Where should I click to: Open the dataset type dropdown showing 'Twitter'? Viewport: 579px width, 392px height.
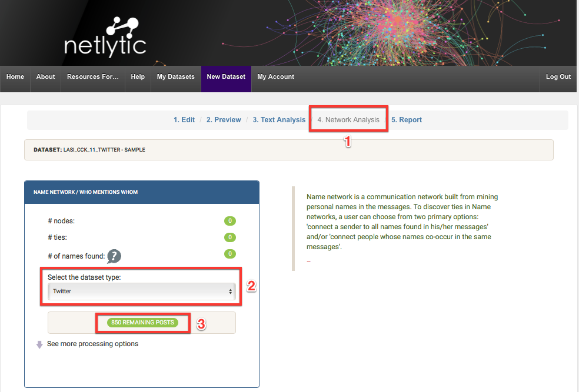point(141,290)
